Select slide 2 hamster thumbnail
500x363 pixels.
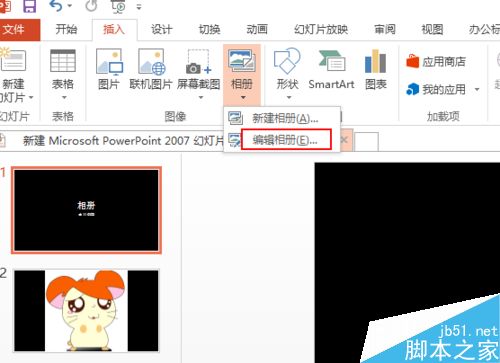86,311
